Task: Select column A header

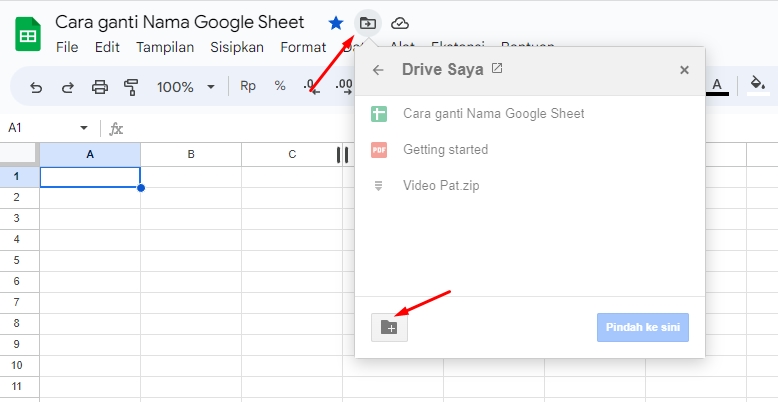Action: pyautogui.click(x=90, y=154)
